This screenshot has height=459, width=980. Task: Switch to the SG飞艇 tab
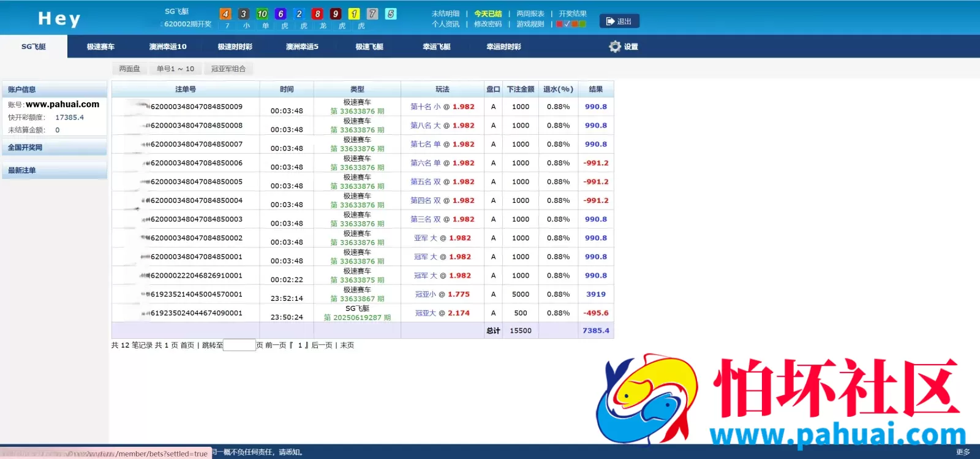(x=34, y=47)
